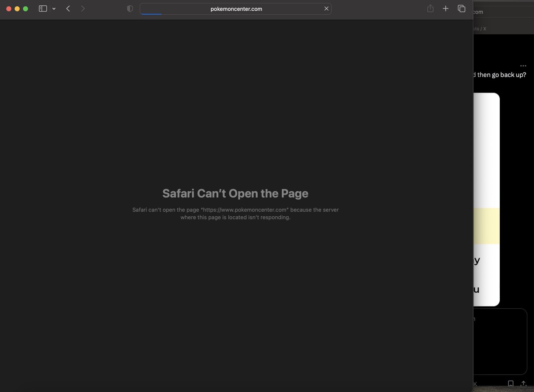Viewport: 534px width, 392px height.
Task: Open the post's three-dot menu in X window
Action: tap(523, 65)
